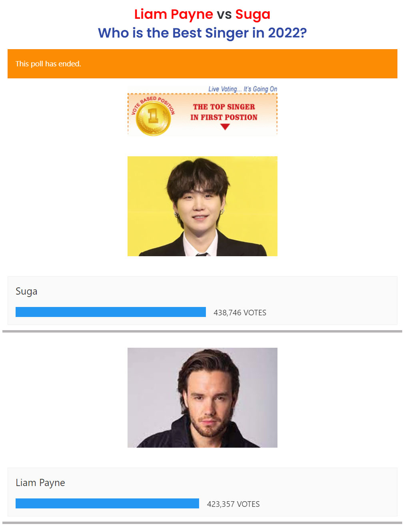Click the '438,746 VOTES' count

point(240,313)
